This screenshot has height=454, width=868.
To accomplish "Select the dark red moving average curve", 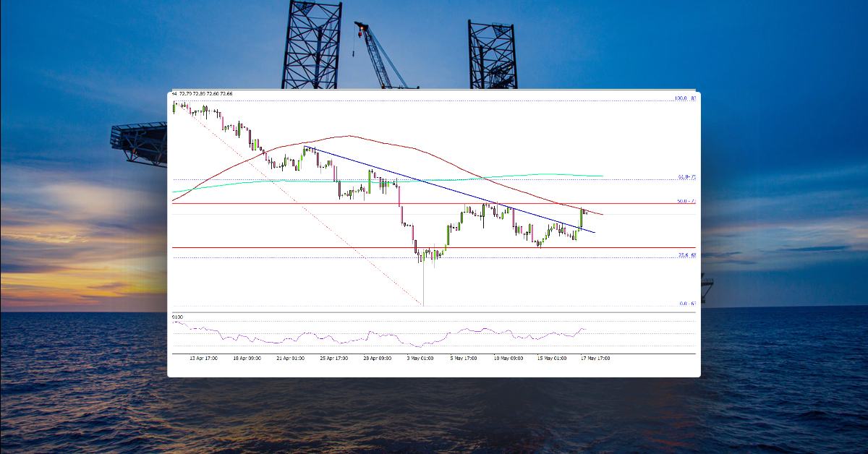I will click(x=347, y=136).
